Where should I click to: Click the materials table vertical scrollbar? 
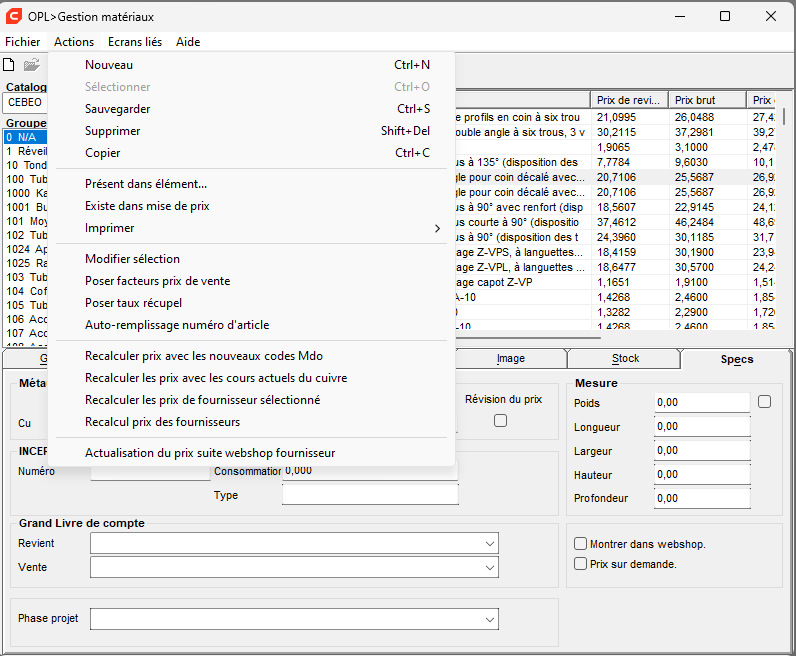tap(784, 117)
